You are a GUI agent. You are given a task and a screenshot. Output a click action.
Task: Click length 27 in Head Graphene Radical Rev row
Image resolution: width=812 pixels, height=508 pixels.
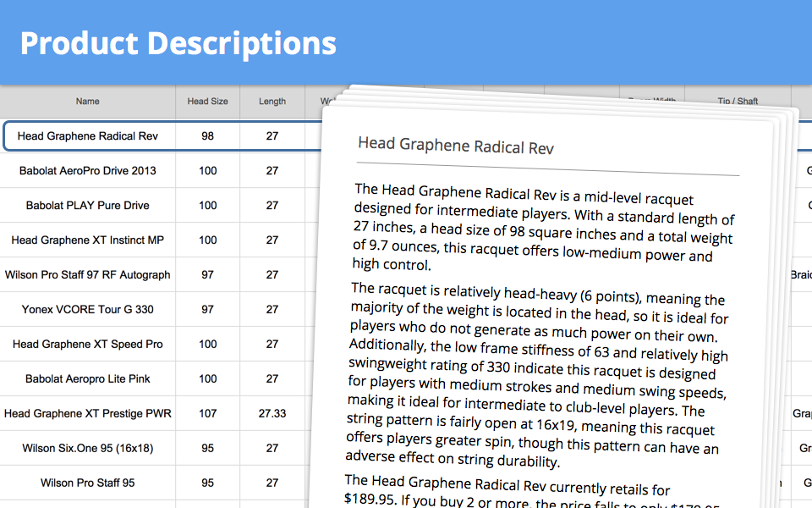tap(272, 135)
